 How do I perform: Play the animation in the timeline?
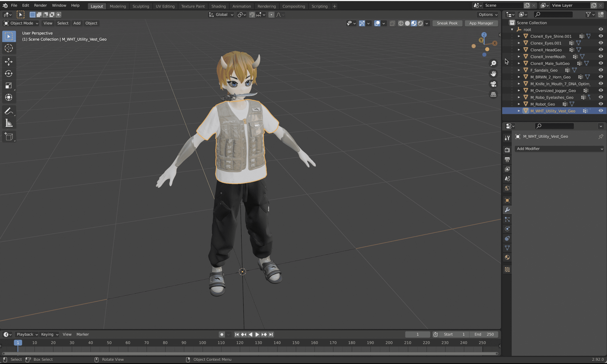(257, 334)
